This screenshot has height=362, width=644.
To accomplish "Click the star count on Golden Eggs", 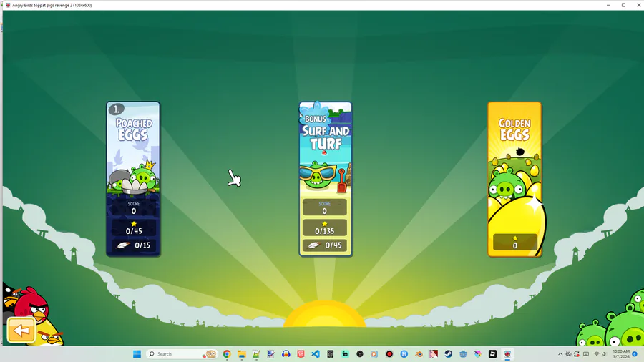I will (x=515, y=245).
